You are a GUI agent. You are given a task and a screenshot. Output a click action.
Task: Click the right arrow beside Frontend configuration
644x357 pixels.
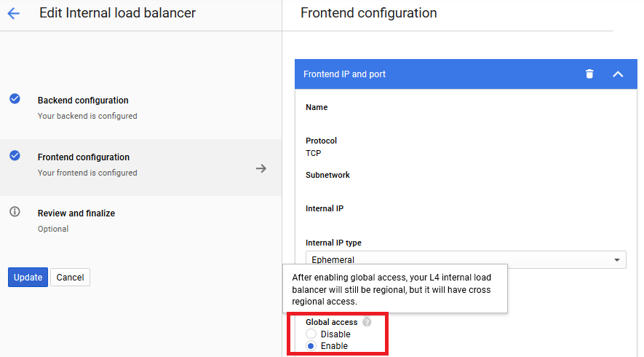point(261,168)
